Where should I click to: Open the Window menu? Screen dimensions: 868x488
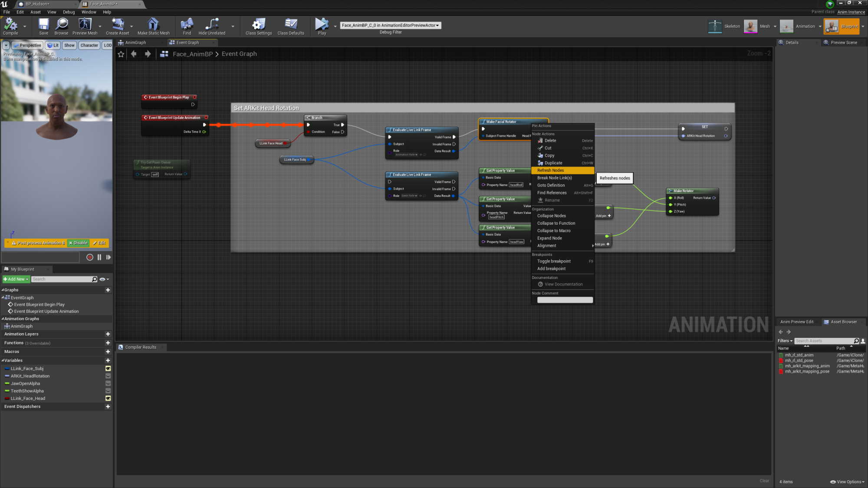pyautogui.click(x=89, y=12)
